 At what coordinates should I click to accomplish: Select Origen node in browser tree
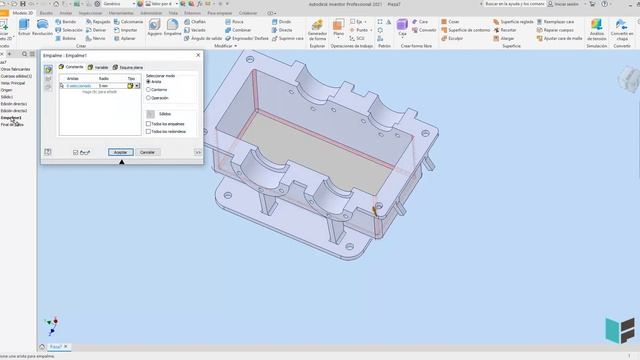coord(7,90)
